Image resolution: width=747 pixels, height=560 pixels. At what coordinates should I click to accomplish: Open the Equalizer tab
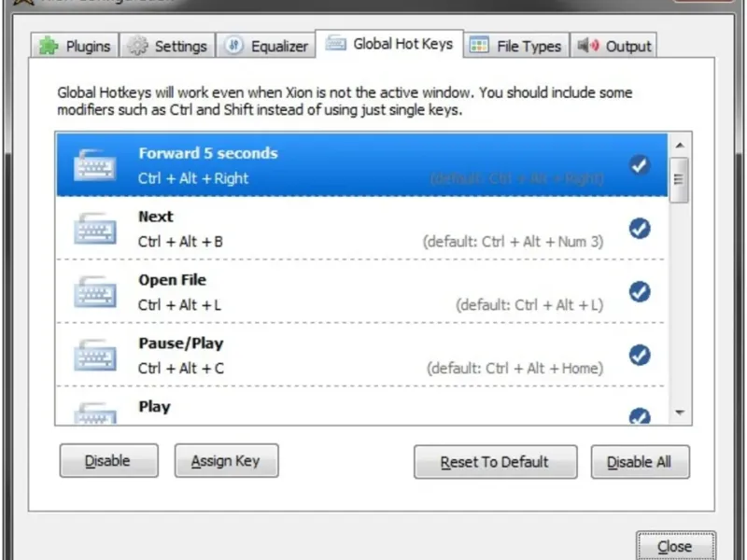pos(266,46)
